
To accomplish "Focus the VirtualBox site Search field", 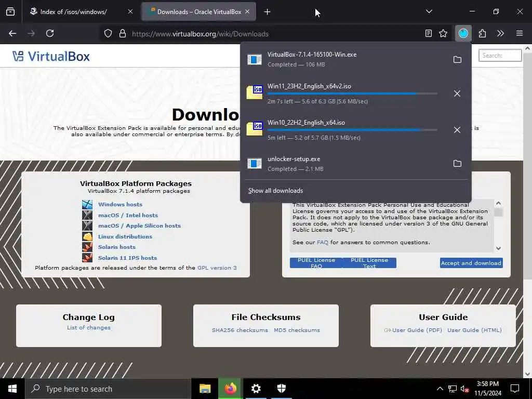I will (x=500, y=55).
